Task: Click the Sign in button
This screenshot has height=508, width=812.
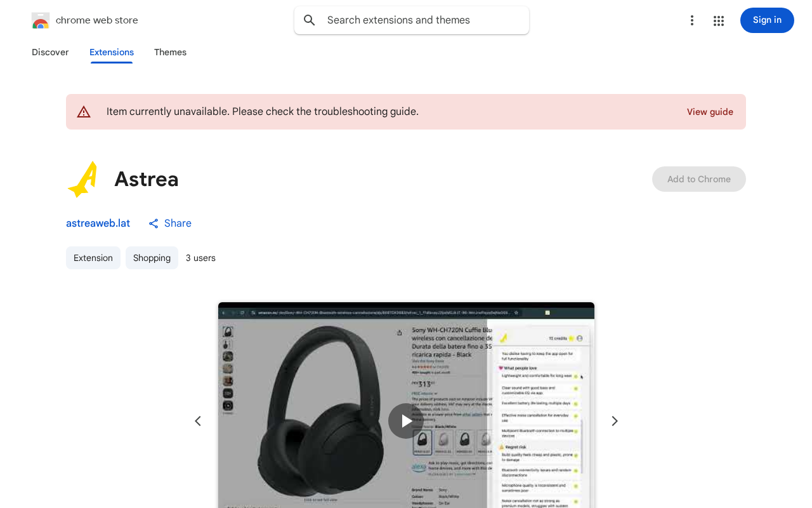Action: point(767,20)
